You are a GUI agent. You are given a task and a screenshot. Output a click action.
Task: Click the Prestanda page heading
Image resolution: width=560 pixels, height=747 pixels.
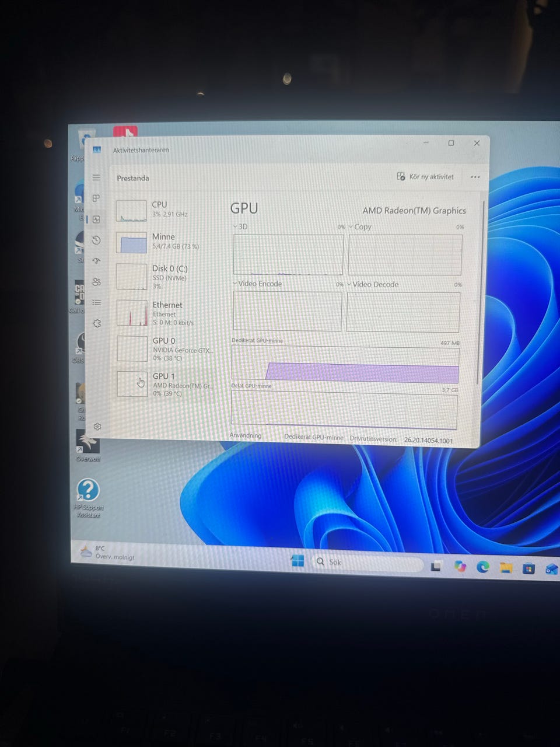tap(132, 178)
